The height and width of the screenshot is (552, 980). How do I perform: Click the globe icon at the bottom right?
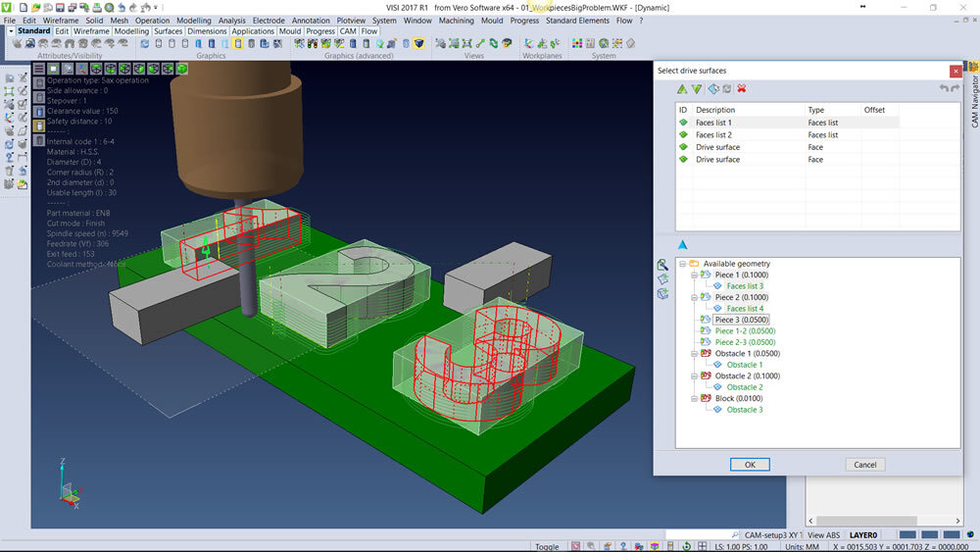[x=970, y=534]
